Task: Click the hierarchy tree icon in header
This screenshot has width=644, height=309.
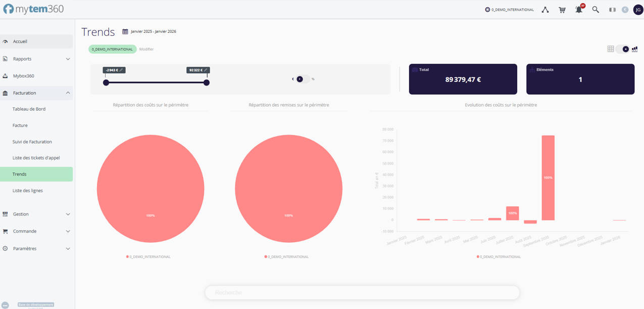Action: tap(545, 10)
